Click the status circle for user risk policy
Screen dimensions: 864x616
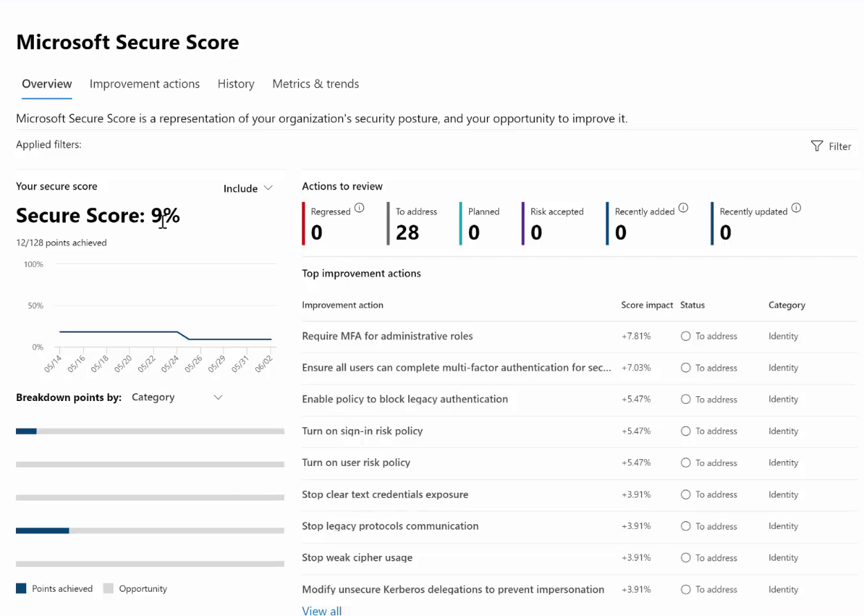(686, 463)
